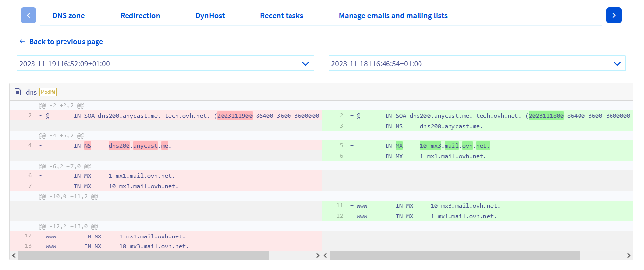Open the DNS zone tab
The height and width of the screenshot is (270, 644).
point(68,16)
